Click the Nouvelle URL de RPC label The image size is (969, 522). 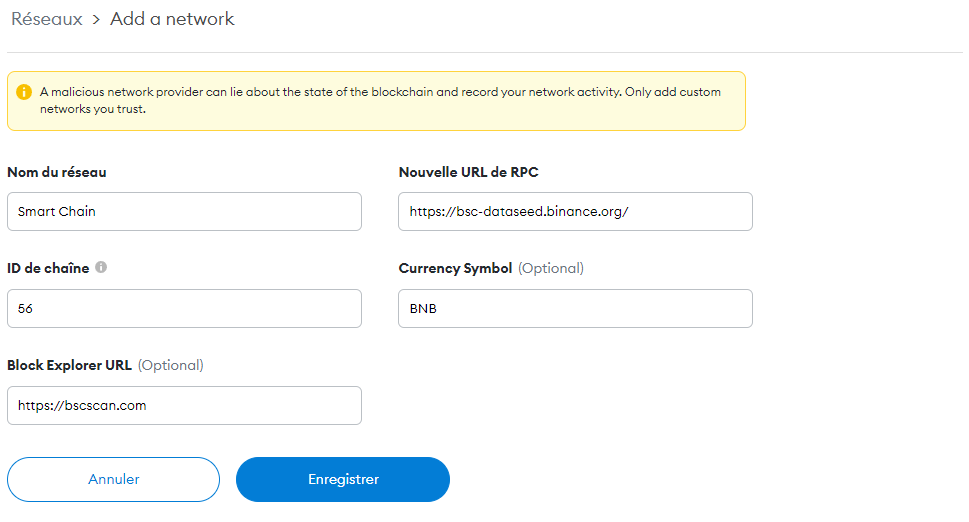coord(468,172)
